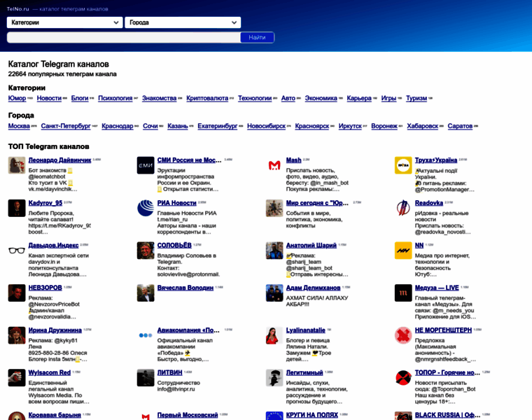532x420 pixels.
Task: Open the Юмор category
Action: point(17,98)
